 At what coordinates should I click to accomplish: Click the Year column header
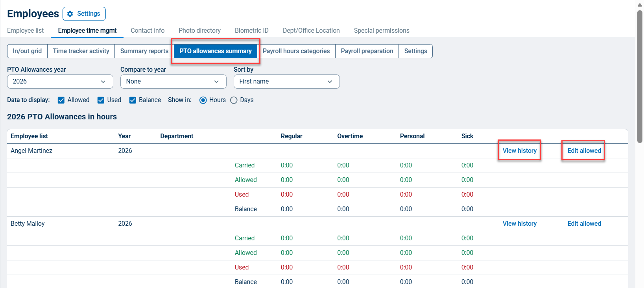[x=124, y=136]
